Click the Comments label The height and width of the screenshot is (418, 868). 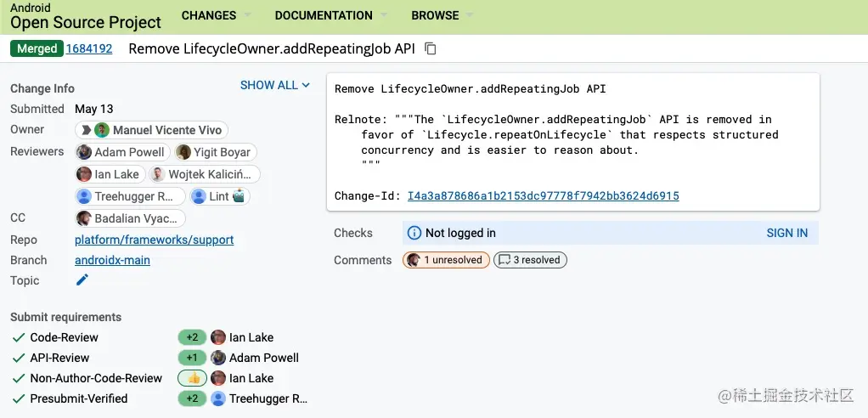(363, 260)
